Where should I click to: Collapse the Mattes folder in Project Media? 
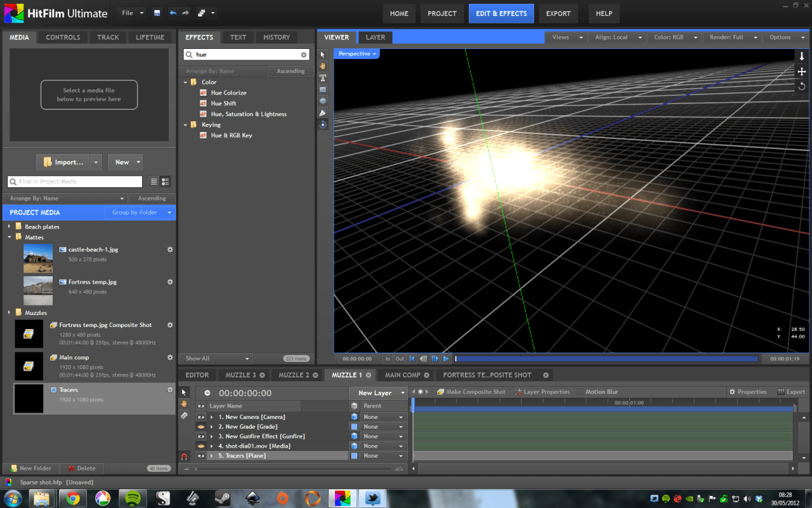pos(10,237)
